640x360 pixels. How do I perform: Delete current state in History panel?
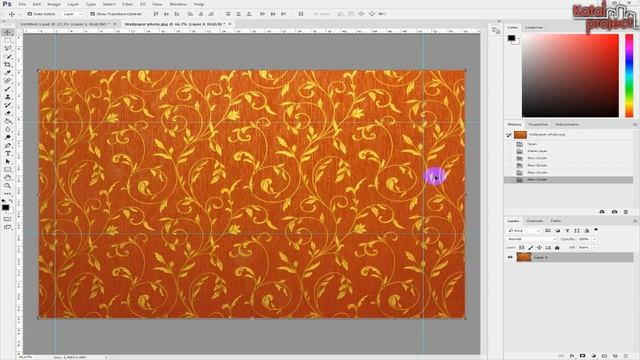tap(626, 212)
